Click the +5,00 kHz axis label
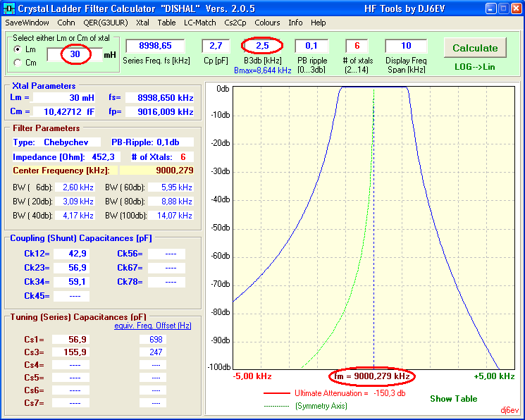The image size is (525, 420). pos(494,376)
